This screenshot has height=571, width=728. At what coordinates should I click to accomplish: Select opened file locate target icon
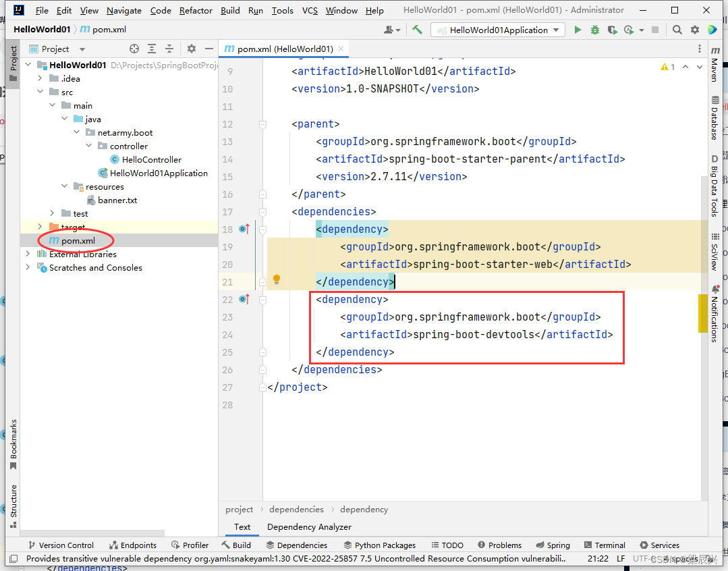click(134, 49)
